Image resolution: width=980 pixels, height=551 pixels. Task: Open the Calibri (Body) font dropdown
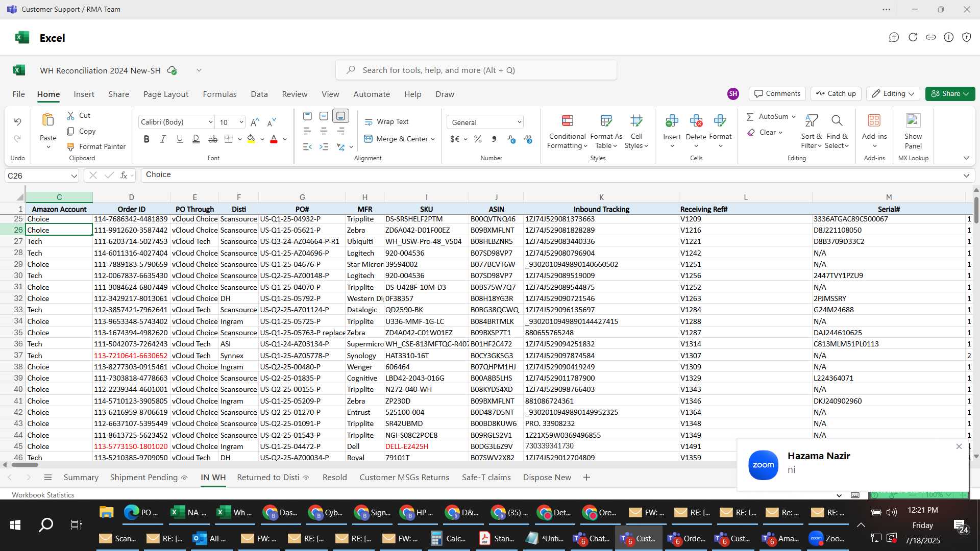click(210, 122)
